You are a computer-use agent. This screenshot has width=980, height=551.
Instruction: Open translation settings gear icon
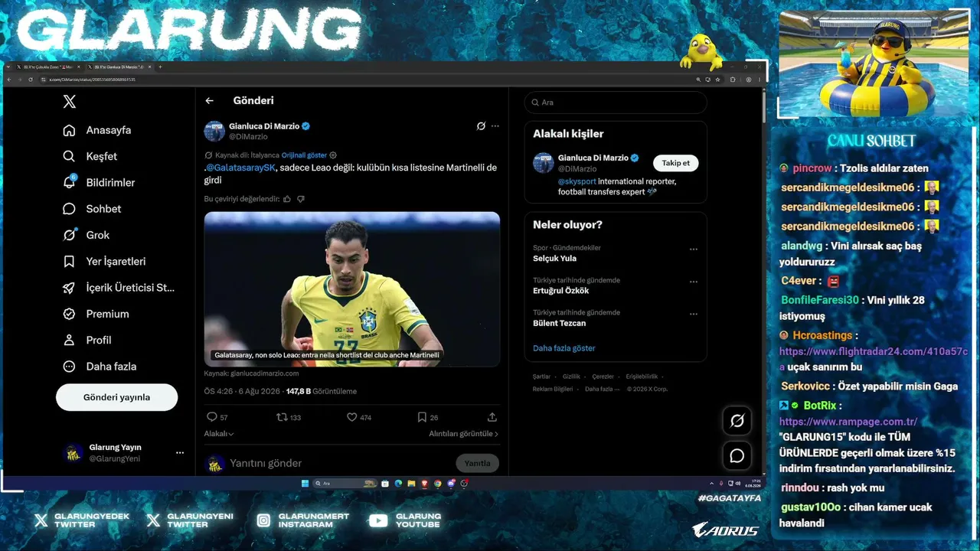click(x=333, y=155)
